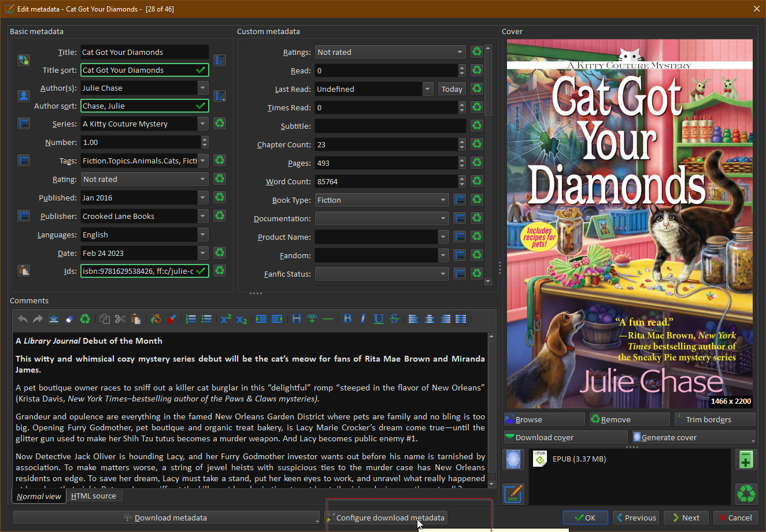This screenshot has width=766, height=532.
Task: Toggle italic in comments toolbar
Action: [363, 319]
